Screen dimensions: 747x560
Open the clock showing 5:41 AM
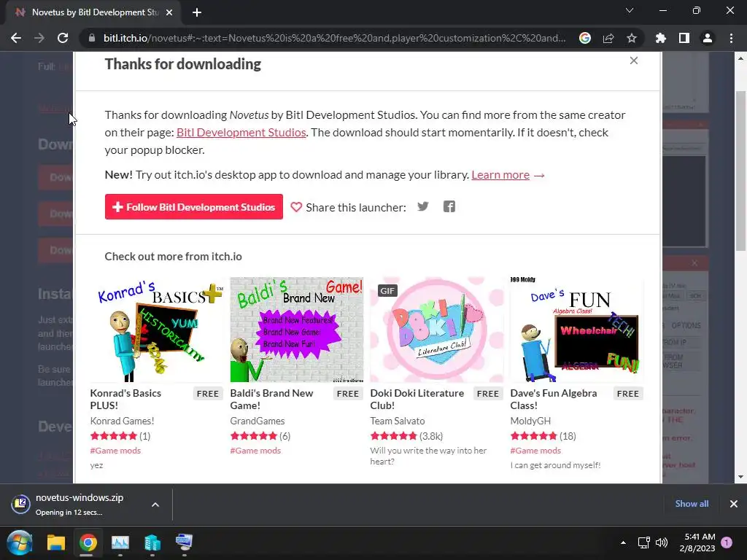tap(697, 542)
